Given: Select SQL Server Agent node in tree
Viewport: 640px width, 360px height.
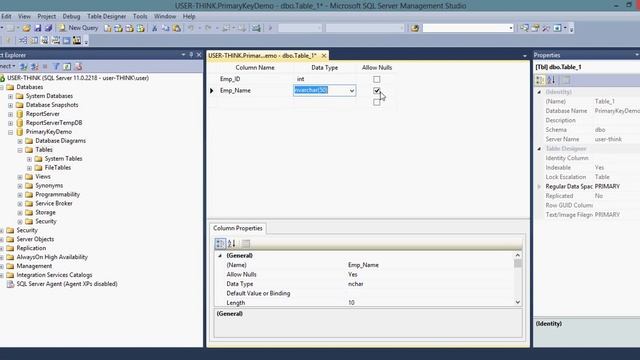Looking at the screenshot, I should pyautogui.click(x=67, y=284).
